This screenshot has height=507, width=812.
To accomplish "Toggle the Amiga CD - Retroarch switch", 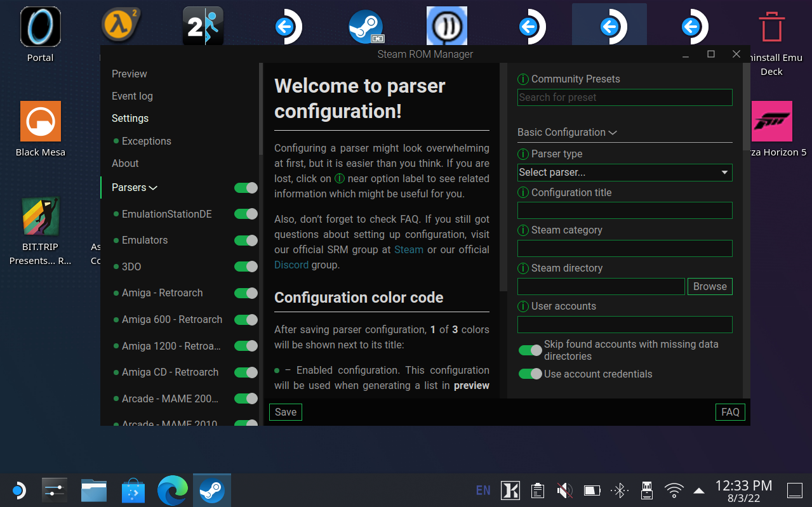I will click(x=246, y=372).
